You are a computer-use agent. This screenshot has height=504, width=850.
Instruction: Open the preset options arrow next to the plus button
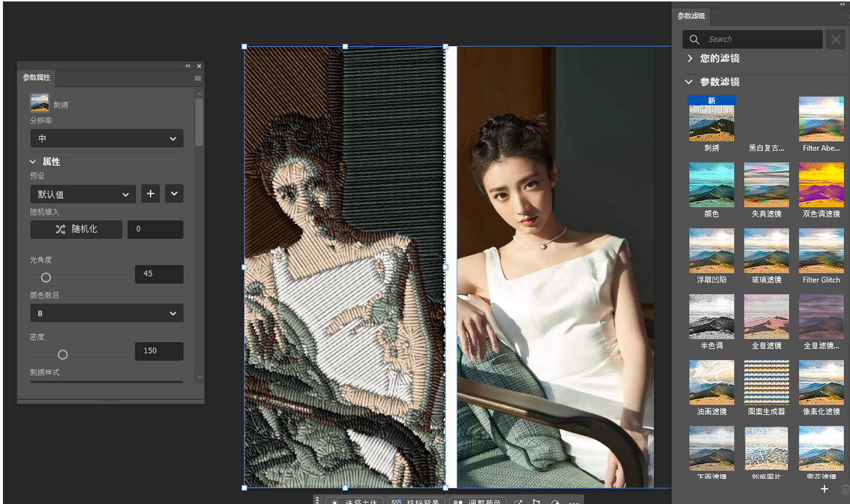(174, 194)
